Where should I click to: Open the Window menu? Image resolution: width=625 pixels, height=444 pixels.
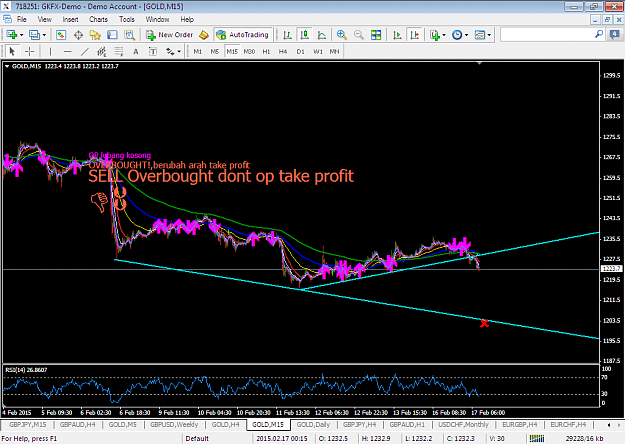157,19
